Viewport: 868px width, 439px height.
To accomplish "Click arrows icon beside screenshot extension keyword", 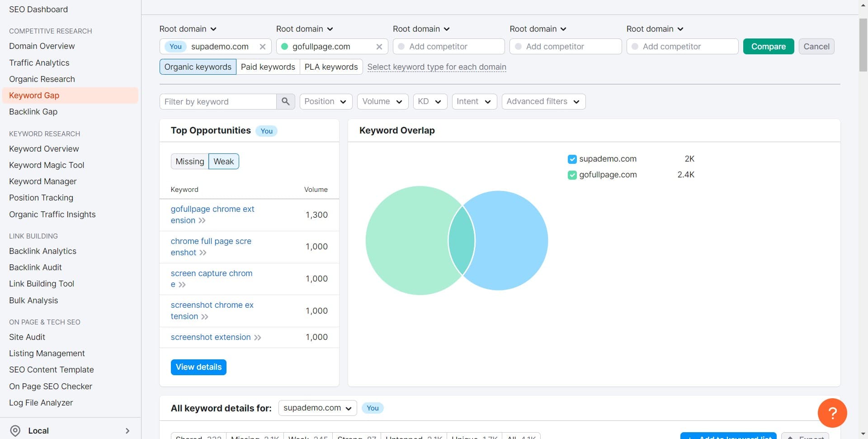I will (x=258, y=338).
